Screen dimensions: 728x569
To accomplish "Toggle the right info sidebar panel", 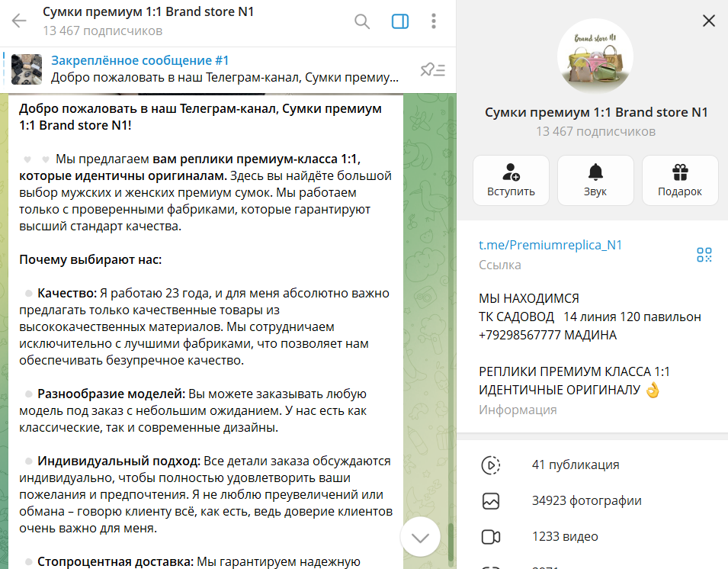I will point(399,21).
